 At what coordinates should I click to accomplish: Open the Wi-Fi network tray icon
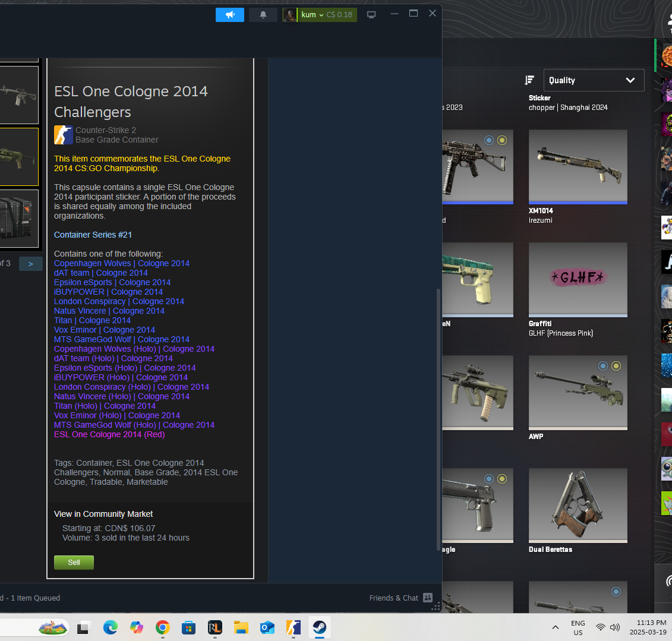click(x=601, y=627)
